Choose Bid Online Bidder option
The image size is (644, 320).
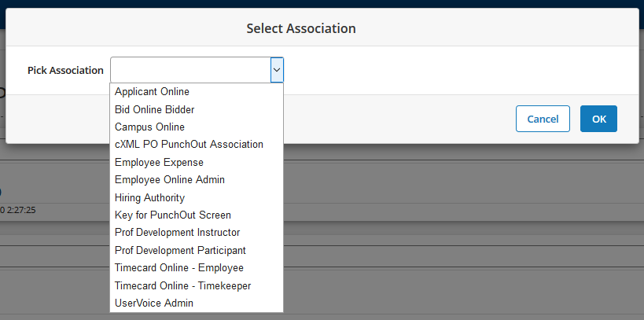click(154, 109)
